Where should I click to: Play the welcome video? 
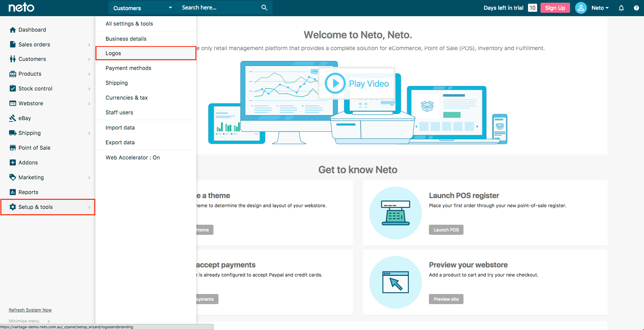(357, 83)
